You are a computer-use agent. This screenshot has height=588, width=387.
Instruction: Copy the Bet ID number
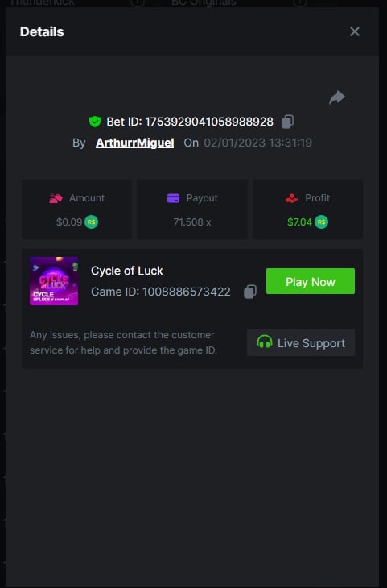(288, 122)
